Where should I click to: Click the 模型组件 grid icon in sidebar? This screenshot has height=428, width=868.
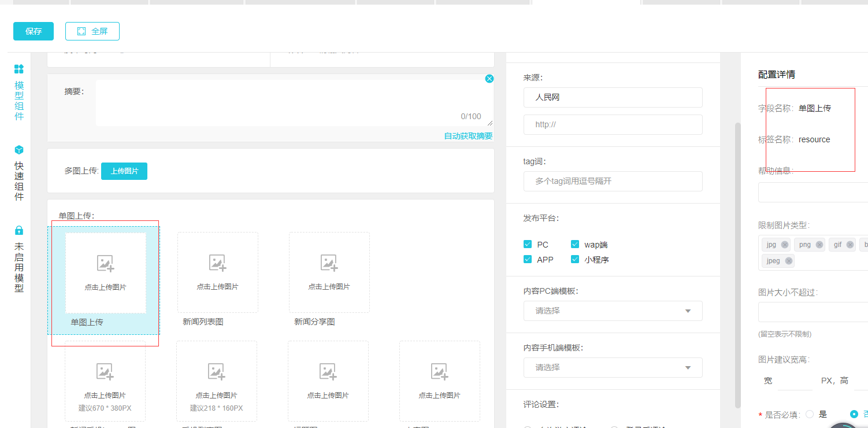pyautogui.click(x=18, y=69)
